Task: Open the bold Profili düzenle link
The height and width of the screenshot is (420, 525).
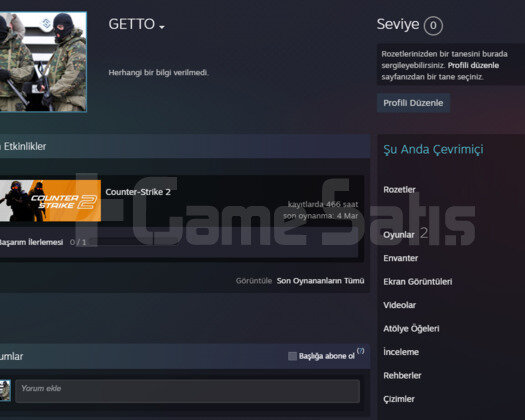Action: pyautogui.click(x=473, y=65)
